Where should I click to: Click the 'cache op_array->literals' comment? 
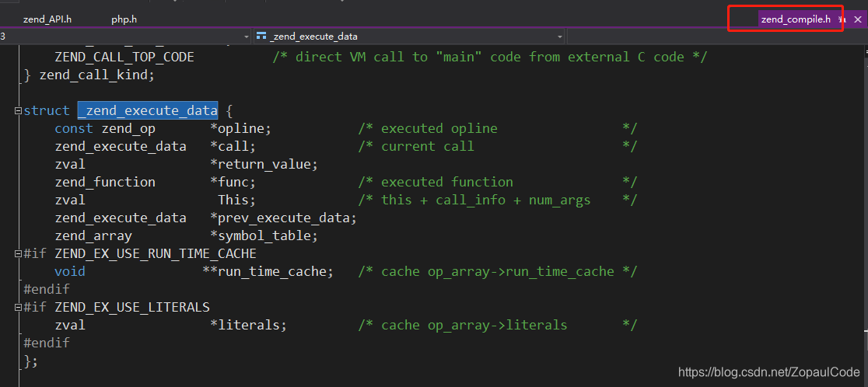click(x=474, y=325)
